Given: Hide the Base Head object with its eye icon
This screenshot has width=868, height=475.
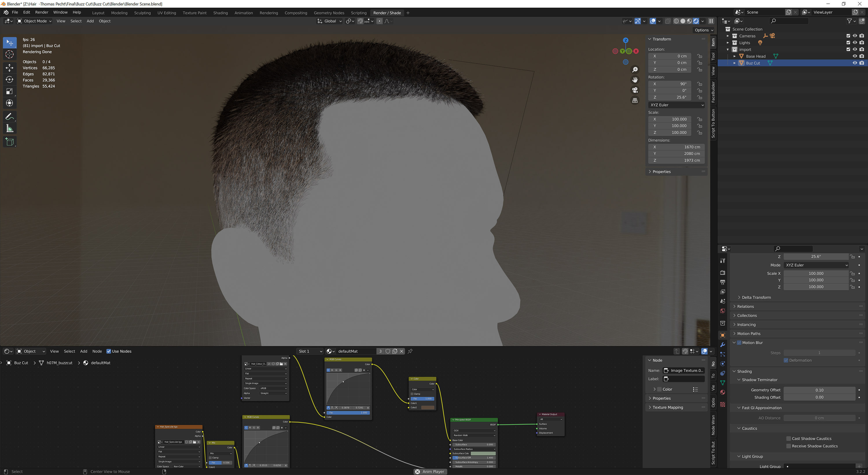Looking at the screenshot, I should [x=855, y=56].
